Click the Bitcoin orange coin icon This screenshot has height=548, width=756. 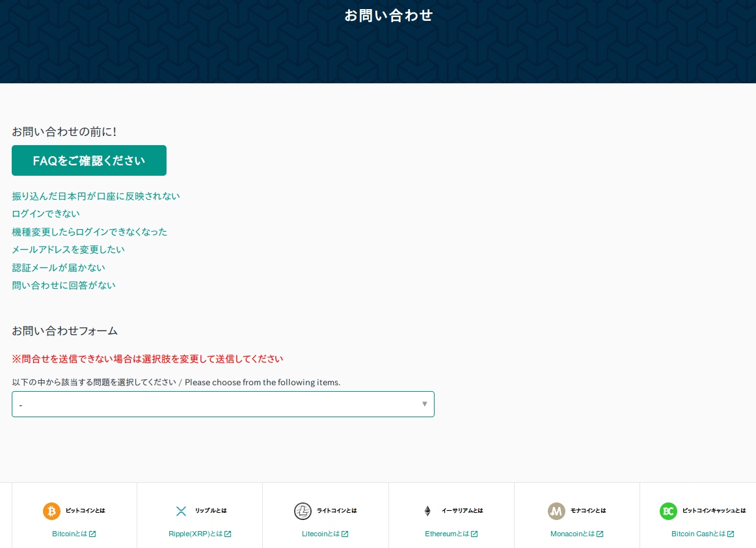click(51, 511)
